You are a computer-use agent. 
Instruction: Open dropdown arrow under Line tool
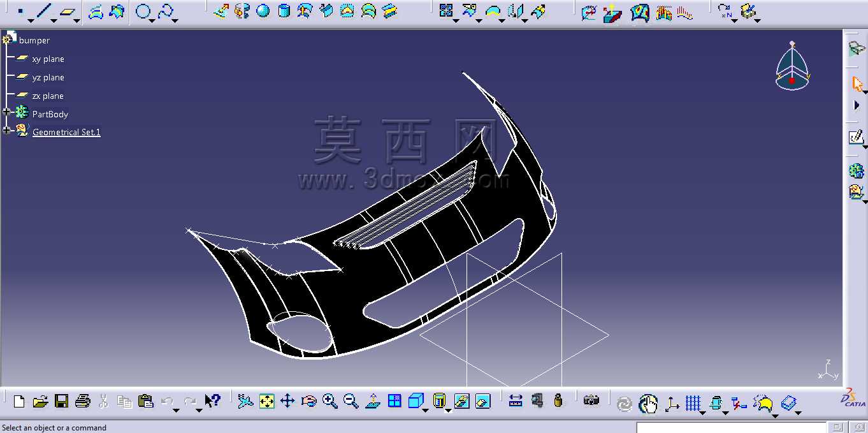coord(54,21)
